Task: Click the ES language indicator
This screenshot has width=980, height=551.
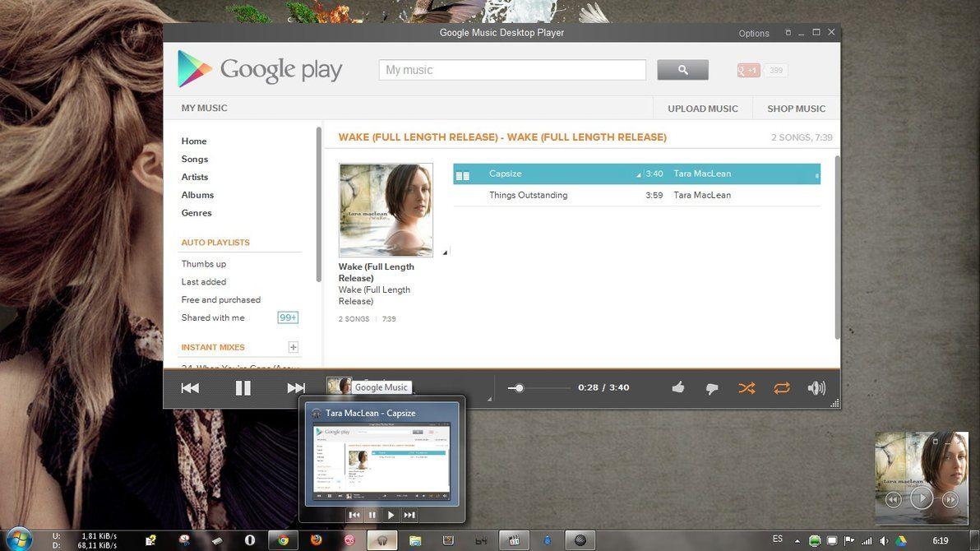Action: click(x=778, y=539)
